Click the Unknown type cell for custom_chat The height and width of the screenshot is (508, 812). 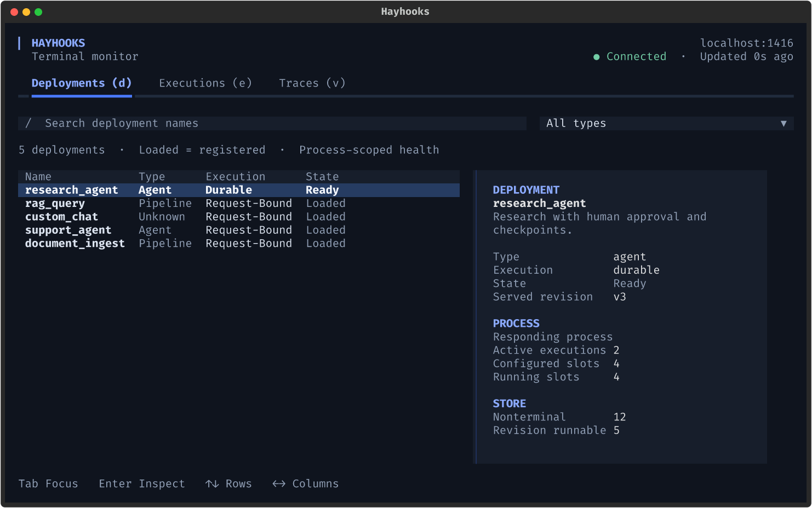(x=162, y=217)
